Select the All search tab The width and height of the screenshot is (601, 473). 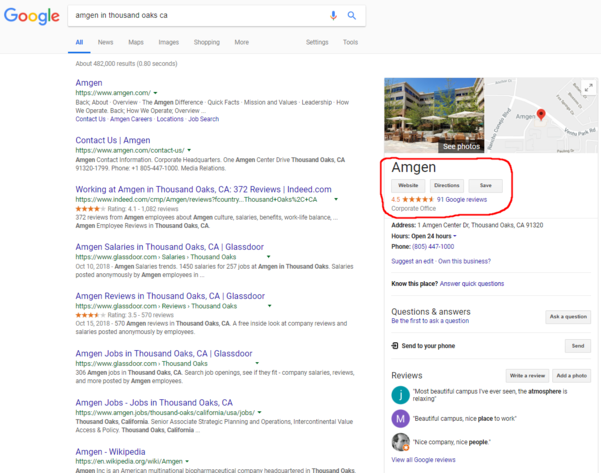pyautogui.click(x=79, y=43)
